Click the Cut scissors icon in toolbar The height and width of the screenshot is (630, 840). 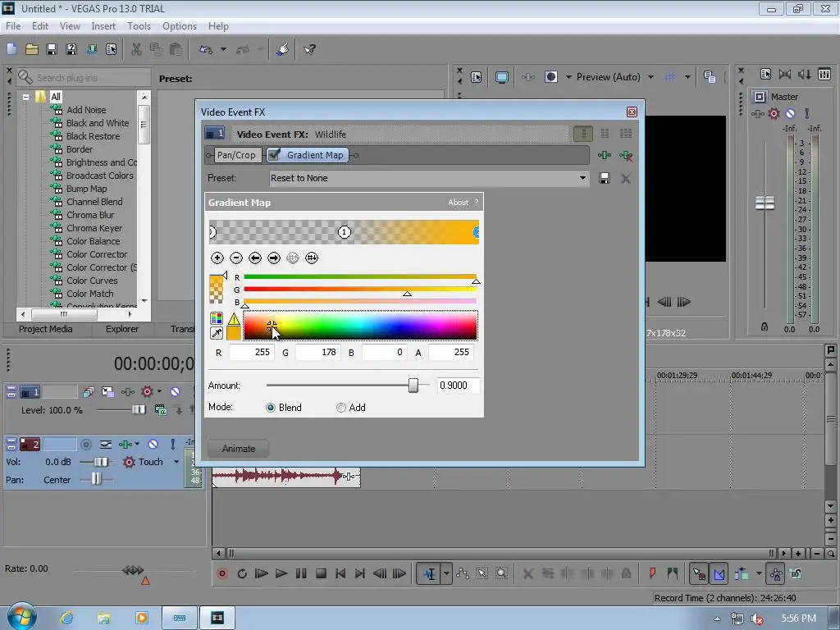(x=136, y=49)
